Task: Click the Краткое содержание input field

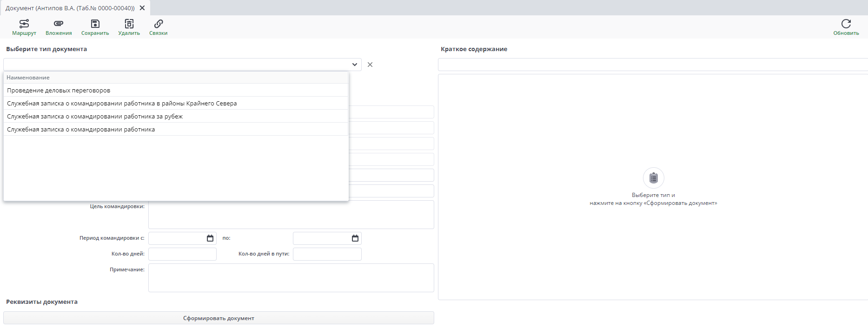Action: pos(651,65)
